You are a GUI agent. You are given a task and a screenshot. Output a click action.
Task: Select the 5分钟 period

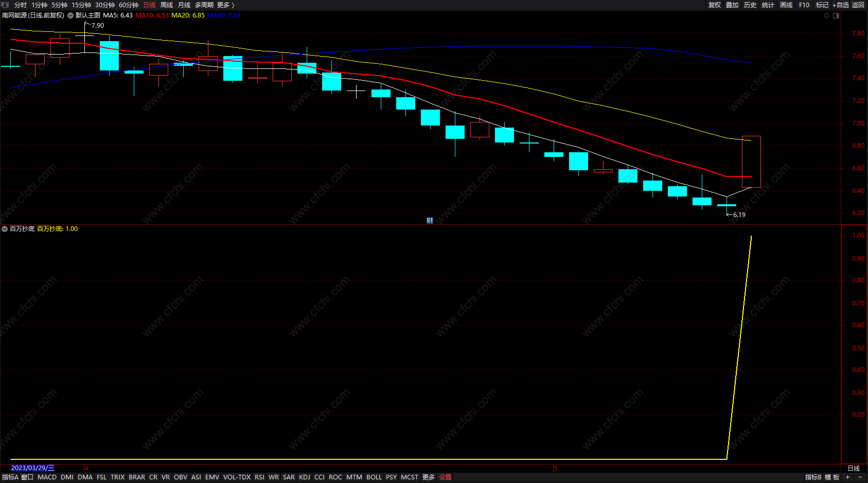point(59,5)
